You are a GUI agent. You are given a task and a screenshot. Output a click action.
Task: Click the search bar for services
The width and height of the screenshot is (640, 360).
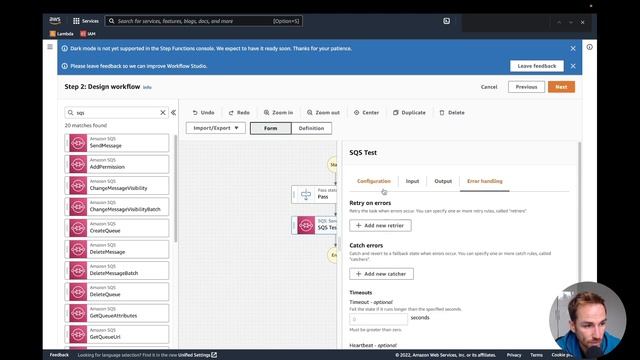click(204, 21)
